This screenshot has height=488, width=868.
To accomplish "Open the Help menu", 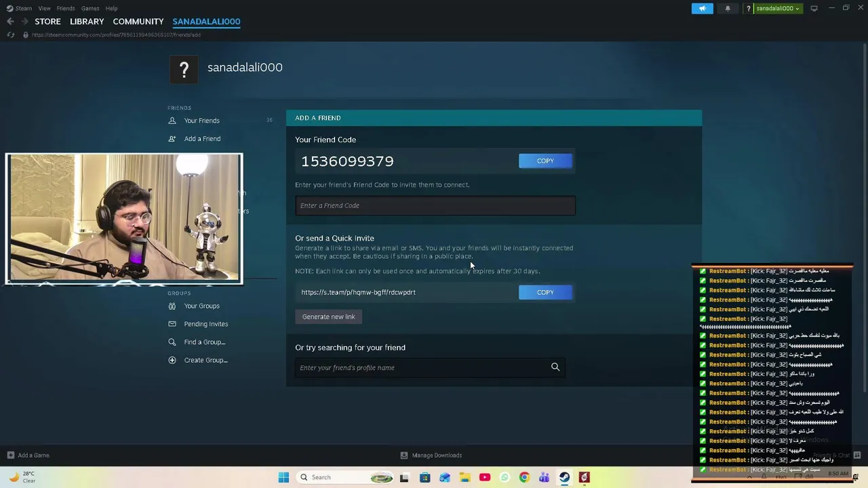I will click(111, 8).
